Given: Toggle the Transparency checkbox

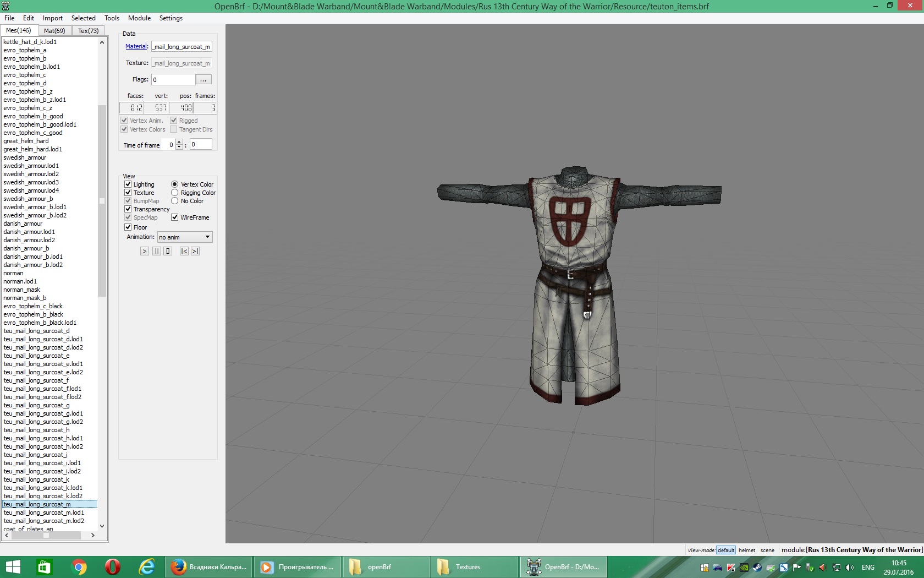Looking at the screenshot, I should click(128, 209).
